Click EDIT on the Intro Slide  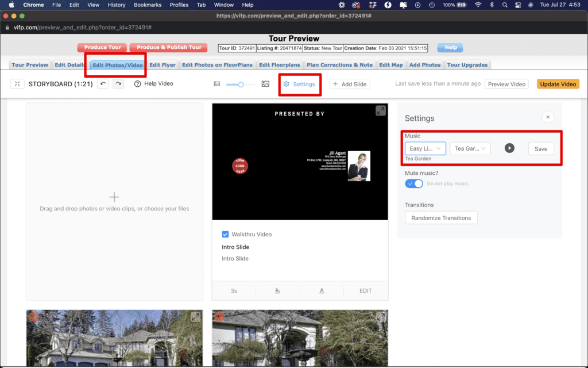[366, 290]
